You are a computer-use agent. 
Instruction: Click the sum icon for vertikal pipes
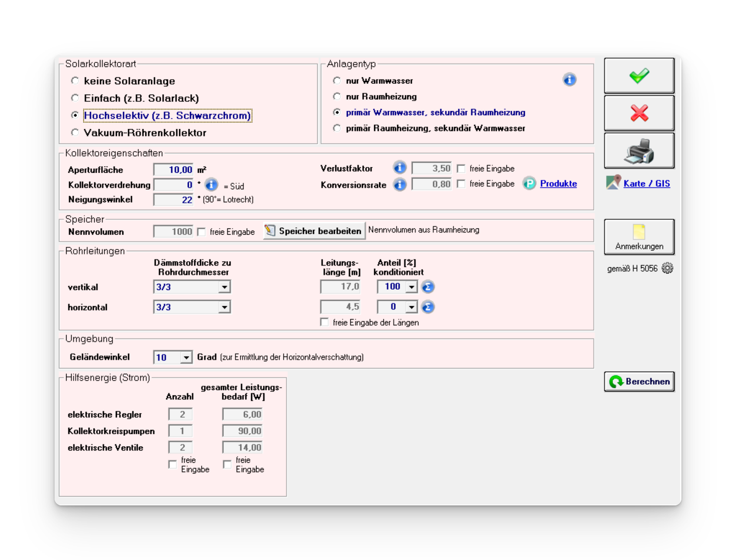click(428, 287)
